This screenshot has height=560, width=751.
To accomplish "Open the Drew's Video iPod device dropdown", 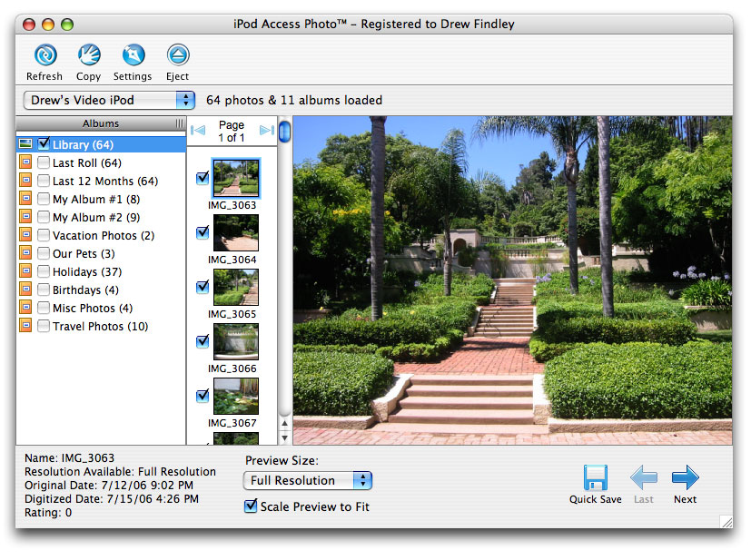I will pyautogui.click(x=109, y=100).
